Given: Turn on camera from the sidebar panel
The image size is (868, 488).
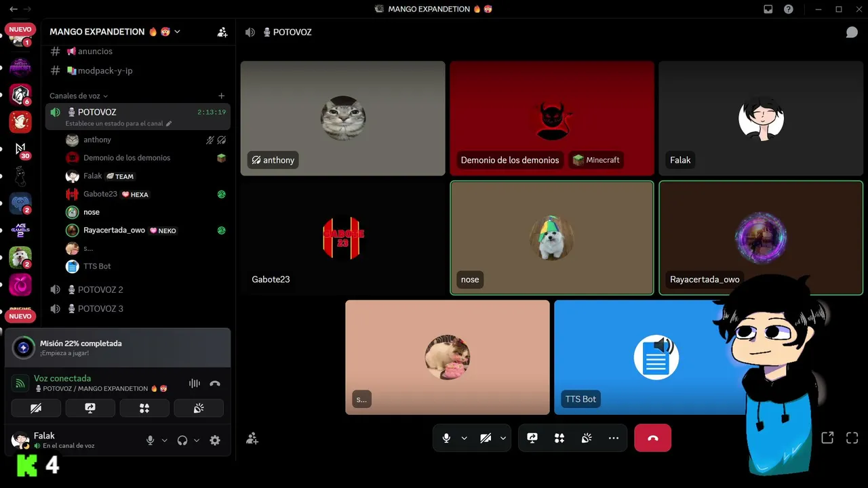Looking at the screenshot, I should click(36, 408).
